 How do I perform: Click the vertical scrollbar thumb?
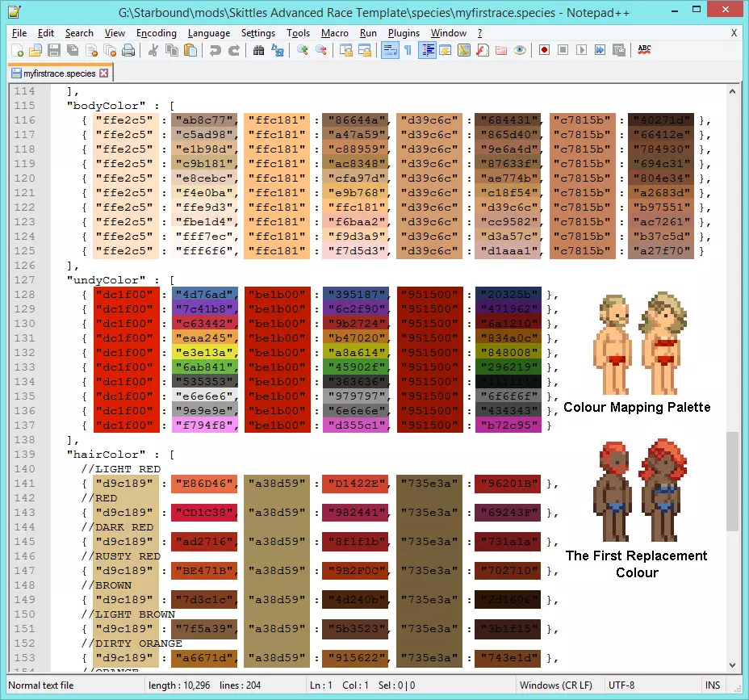pos(732,480)
